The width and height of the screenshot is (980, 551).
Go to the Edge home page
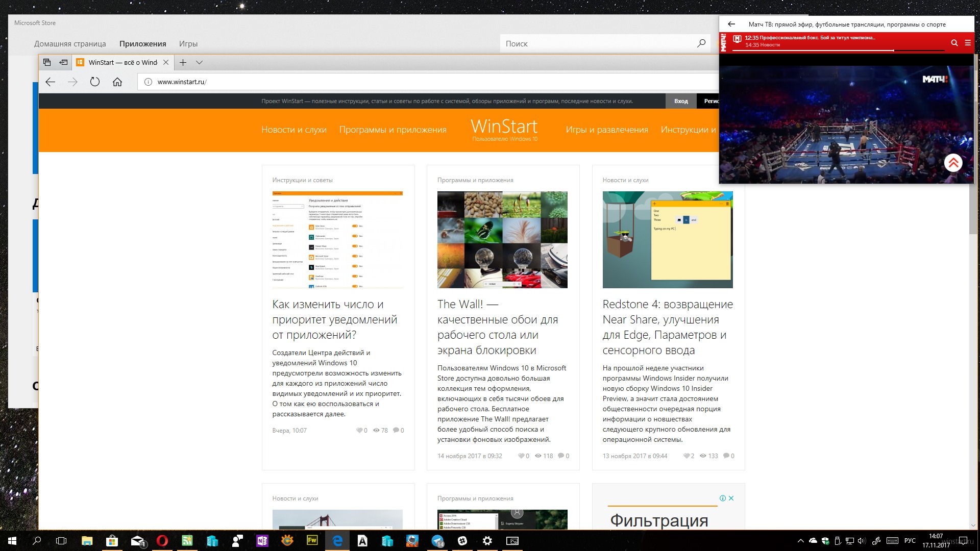click(117, 82)
